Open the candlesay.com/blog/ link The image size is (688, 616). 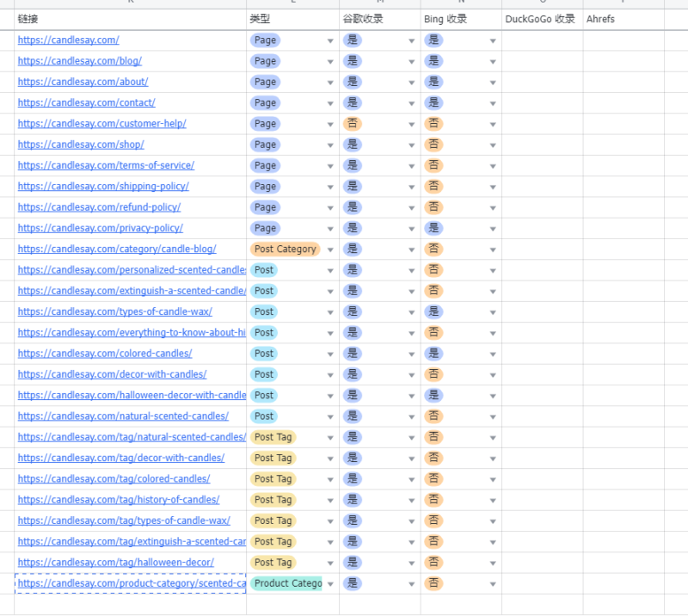pos(79,61)
